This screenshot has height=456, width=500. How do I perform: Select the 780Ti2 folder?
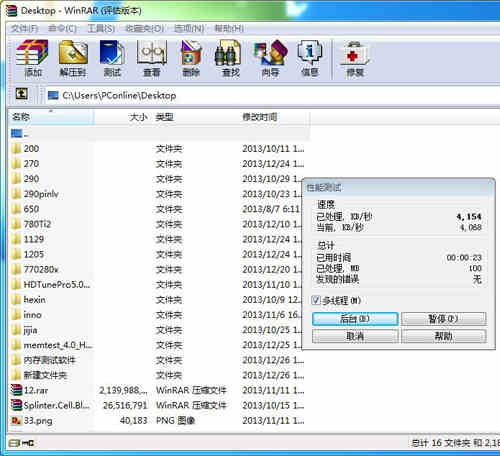coord(157,224)
